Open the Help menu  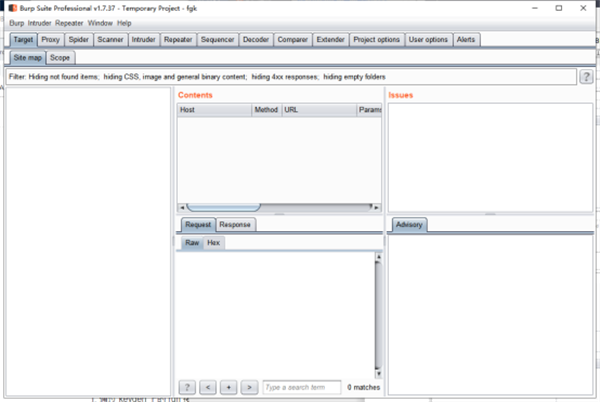(x=124, y=23)
